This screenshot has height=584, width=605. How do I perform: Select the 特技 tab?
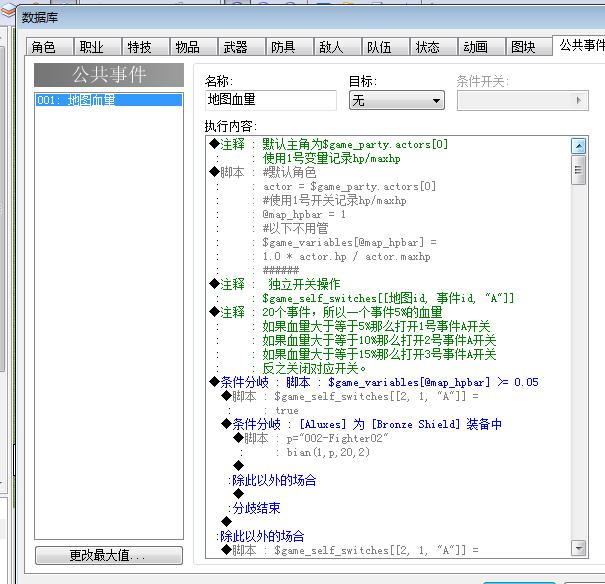pyautogui.click(x=145, y=47)
